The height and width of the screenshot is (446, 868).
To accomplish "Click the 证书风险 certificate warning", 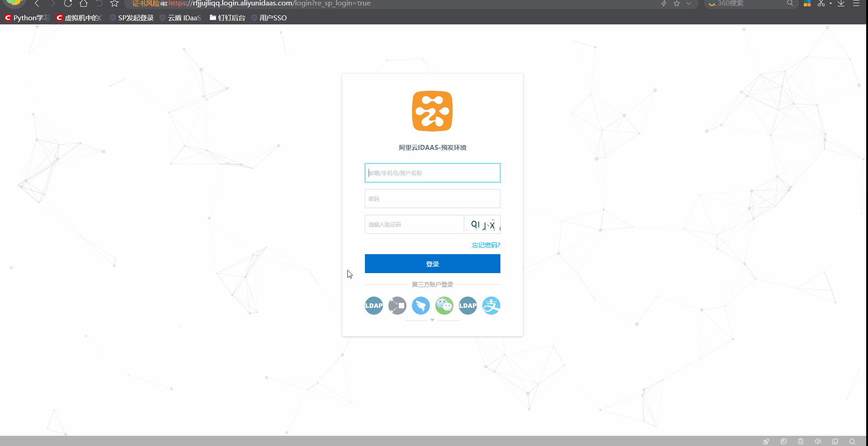I will tap(145, 4).
